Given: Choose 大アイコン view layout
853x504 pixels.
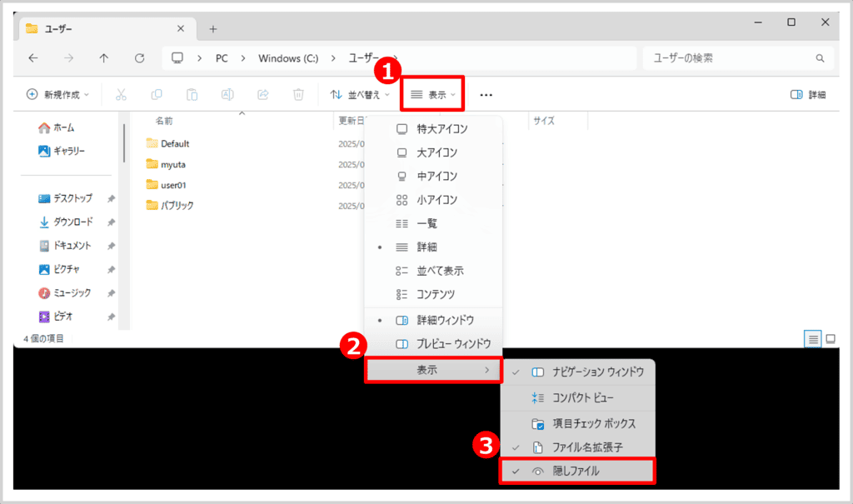Looking at the screenshot, I should 433,153.
